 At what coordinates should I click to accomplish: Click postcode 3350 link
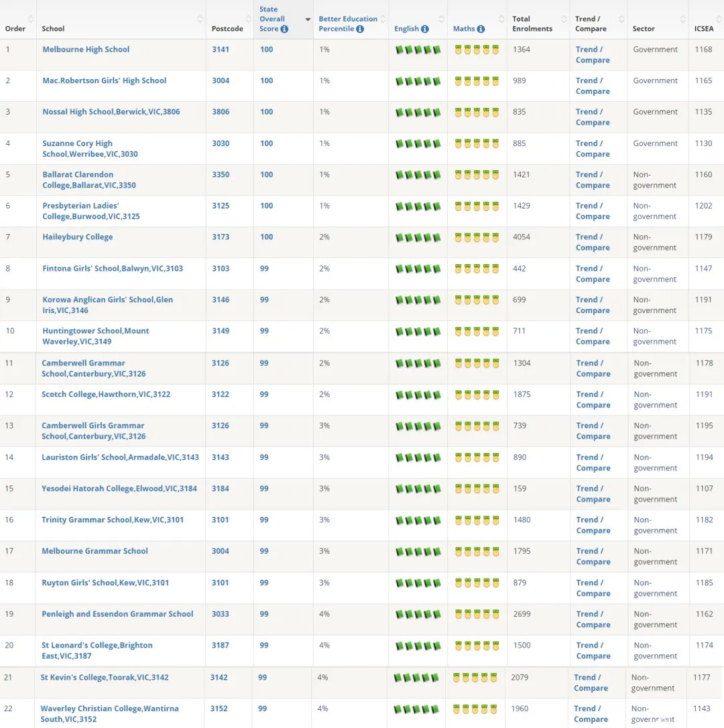[221, 174]
